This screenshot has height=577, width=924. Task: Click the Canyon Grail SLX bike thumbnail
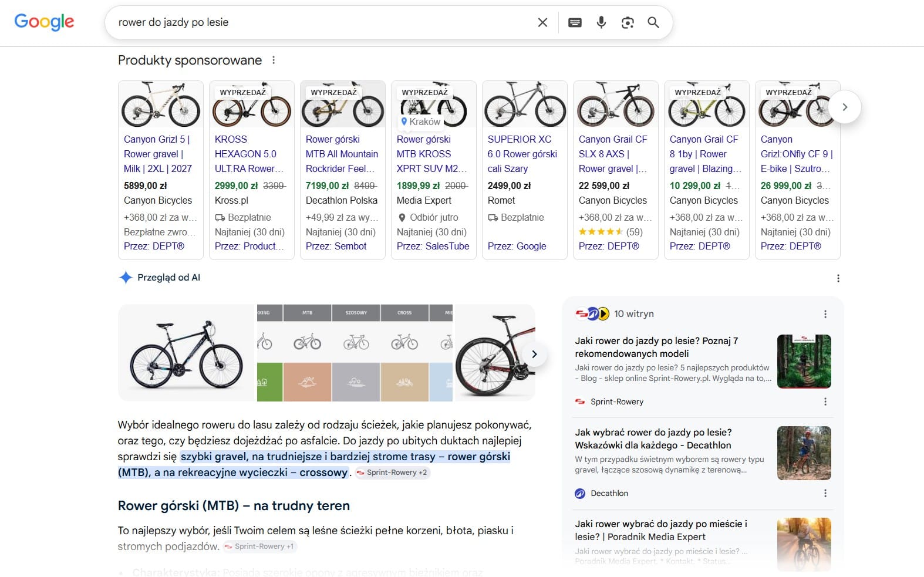[616, 104]
